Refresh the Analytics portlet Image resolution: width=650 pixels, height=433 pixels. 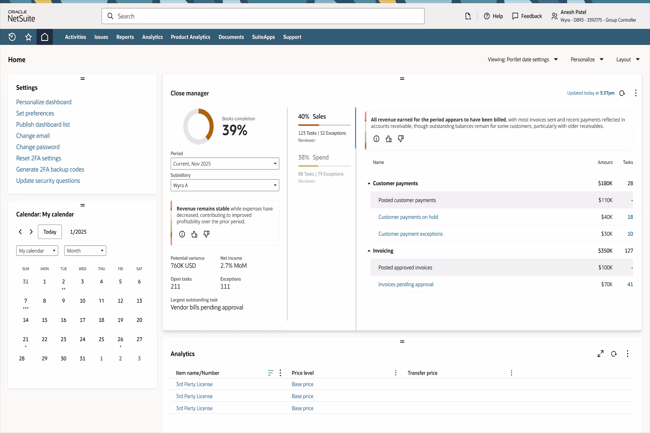pos(614,354)
